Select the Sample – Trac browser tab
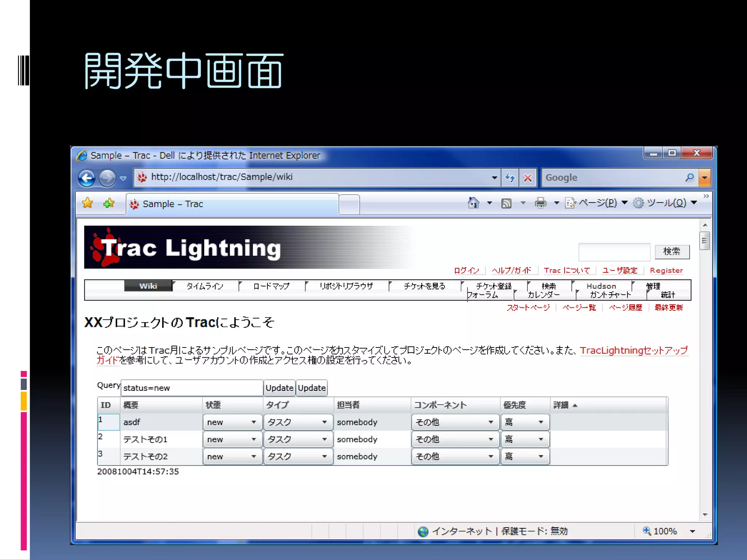 232,204
